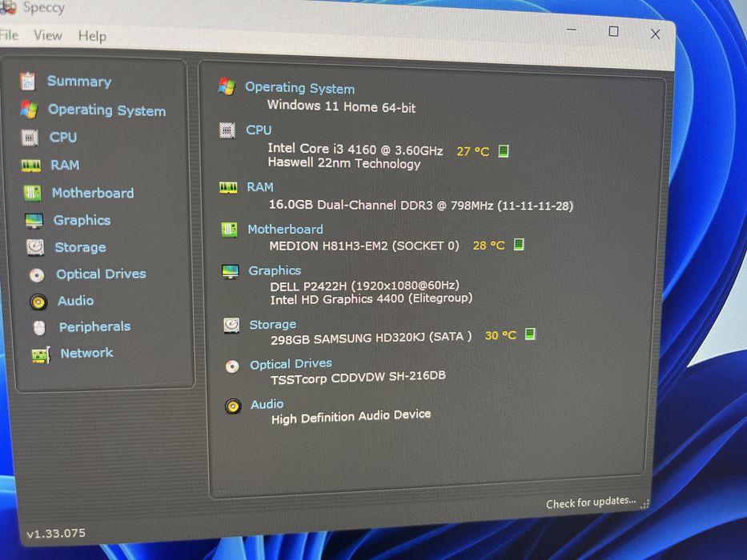The height and width of the screenshot is (560, 747).
Task: Click green temperature indicator next to 27 °C
Action: [x=504, y=151]
